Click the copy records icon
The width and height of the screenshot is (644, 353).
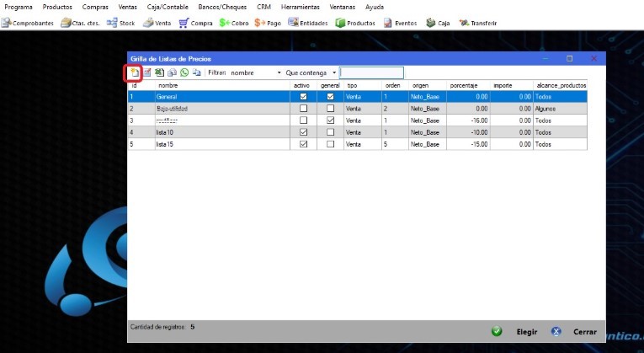197,72
